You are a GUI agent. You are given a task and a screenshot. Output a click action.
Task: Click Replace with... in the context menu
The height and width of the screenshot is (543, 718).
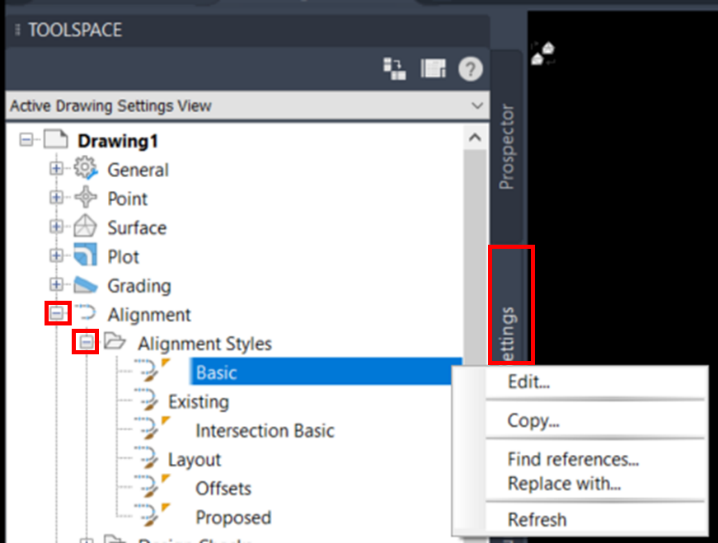(564, 484)
